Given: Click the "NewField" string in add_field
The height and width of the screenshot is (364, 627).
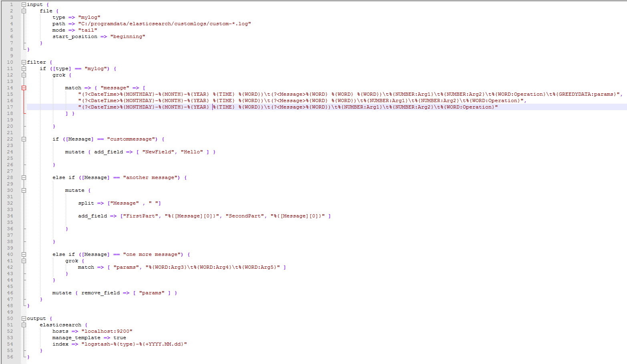Looking at the screenshot, I should pyautogui.click(x=158, y=152).
